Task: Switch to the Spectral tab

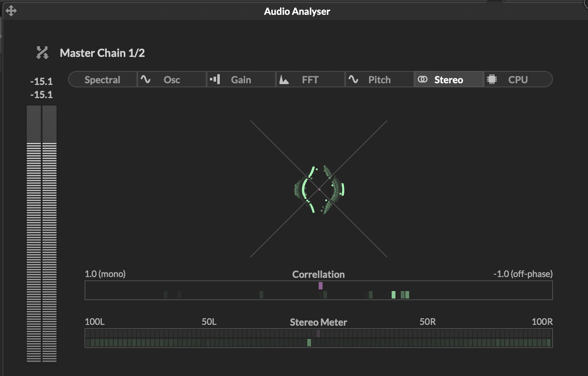Action: click(x=102, y=79)
